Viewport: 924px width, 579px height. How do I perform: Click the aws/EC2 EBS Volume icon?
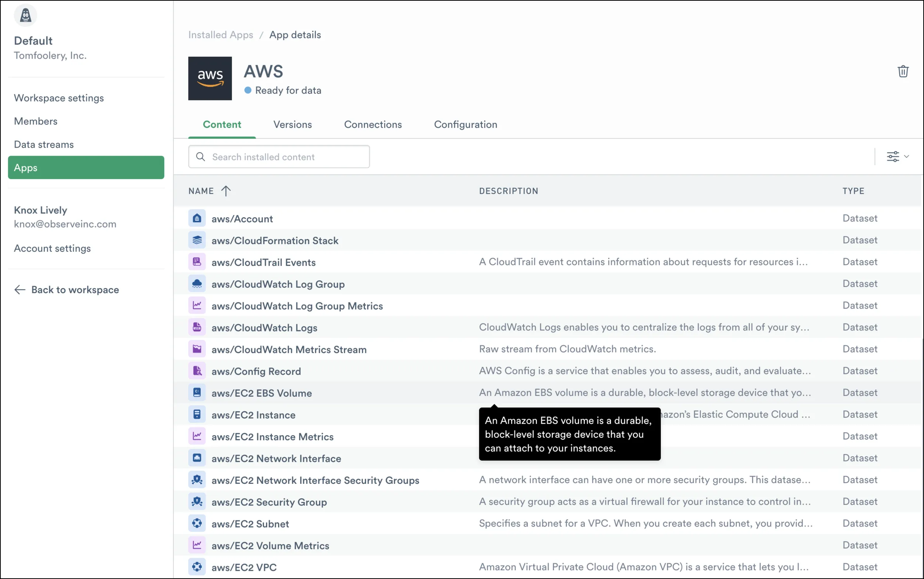pos(197,393)
